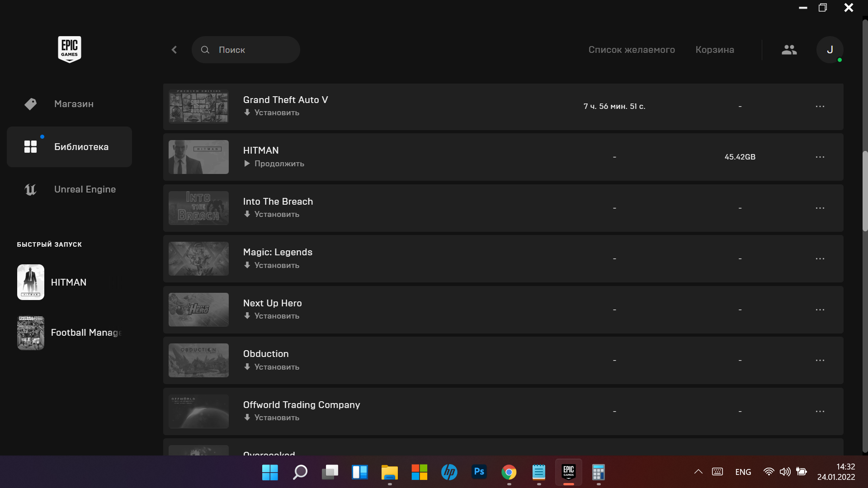Viewport: 868px width, 488px height.
Task: Switch to Unreal Engine section
Action: pos(85,189)
